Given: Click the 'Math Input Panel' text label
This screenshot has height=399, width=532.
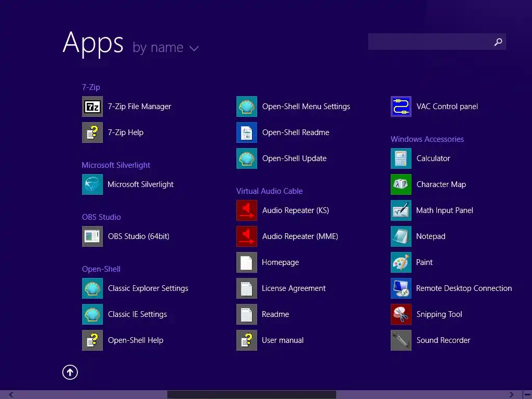Looking at the screenshot, I should [445, 210].
